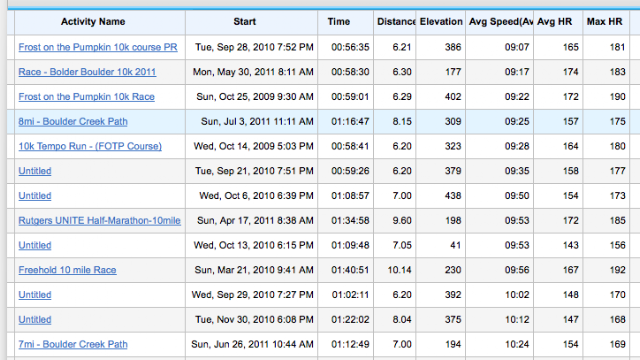Open Untitled activity from Sep 29, 2010
Screen dimensions: 640x360
click(x=35, y=295)
